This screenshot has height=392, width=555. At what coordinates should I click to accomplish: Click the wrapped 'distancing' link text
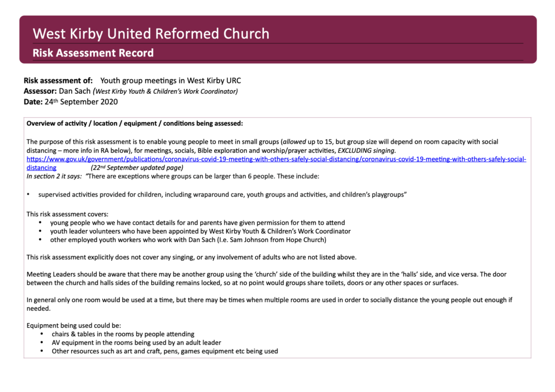(41, 168)
